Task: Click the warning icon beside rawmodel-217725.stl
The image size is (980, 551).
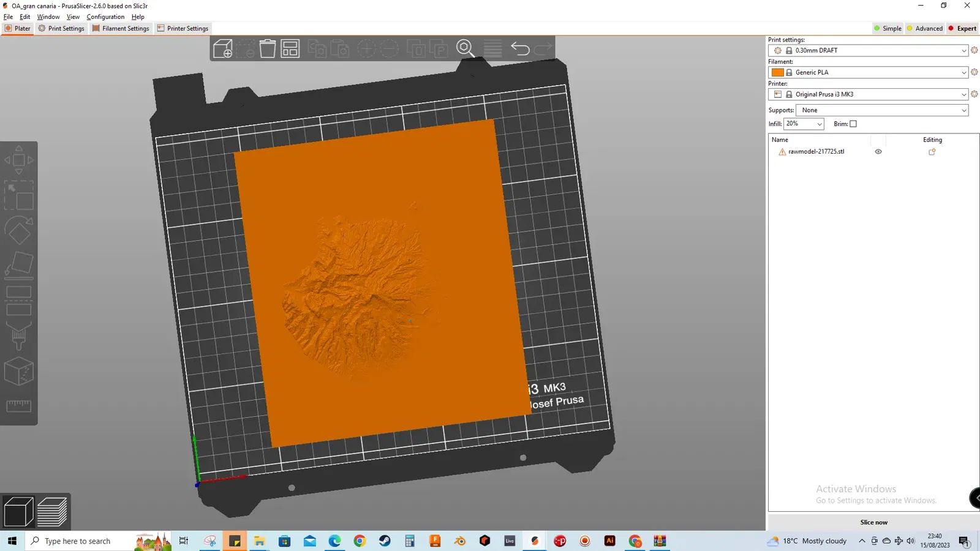Action: point(782,152)
